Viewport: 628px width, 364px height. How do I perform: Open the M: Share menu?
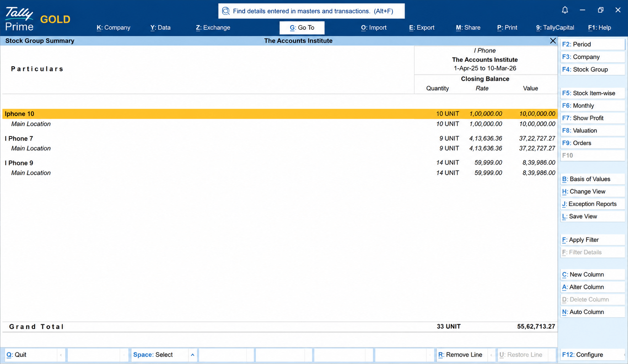pos(468,27)
